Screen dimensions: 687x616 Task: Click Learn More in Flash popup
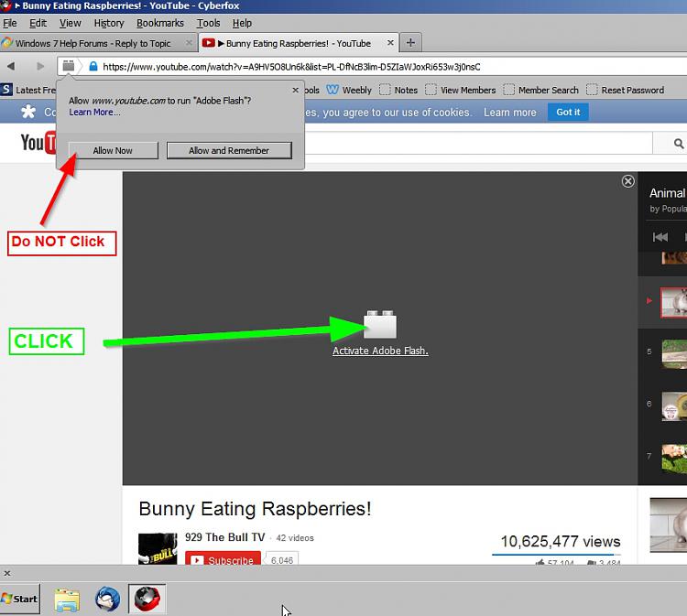point(94,112)
